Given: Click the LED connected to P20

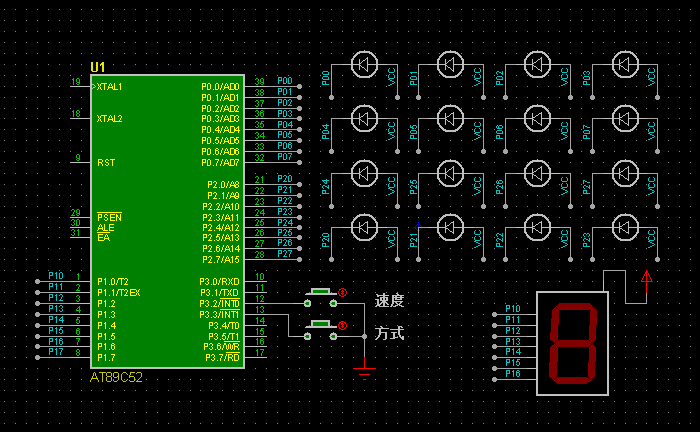Looking at the screenshot, I should coord(362,228).
